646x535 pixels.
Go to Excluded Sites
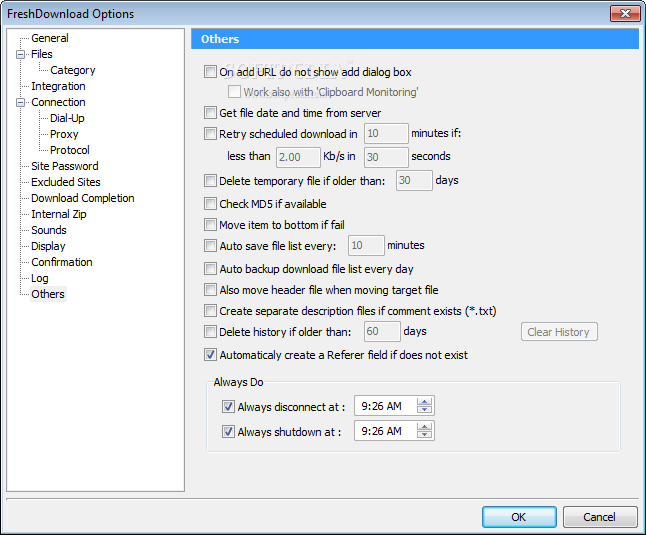[66, 182]
